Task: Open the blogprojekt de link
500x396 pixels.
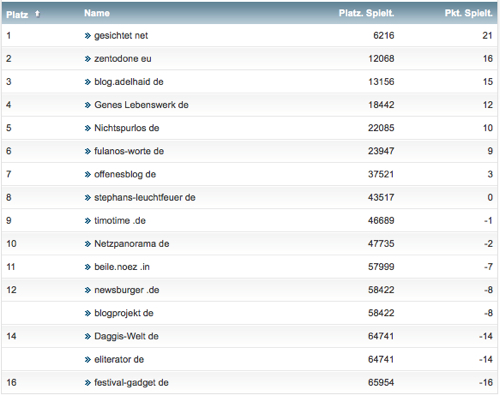Action: pyautogui.click(x=124, y=313)
